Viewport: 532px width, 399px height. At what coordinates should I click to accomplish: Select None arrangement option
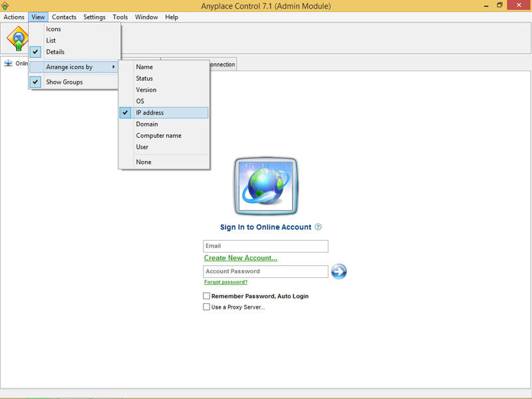[164, 162]
